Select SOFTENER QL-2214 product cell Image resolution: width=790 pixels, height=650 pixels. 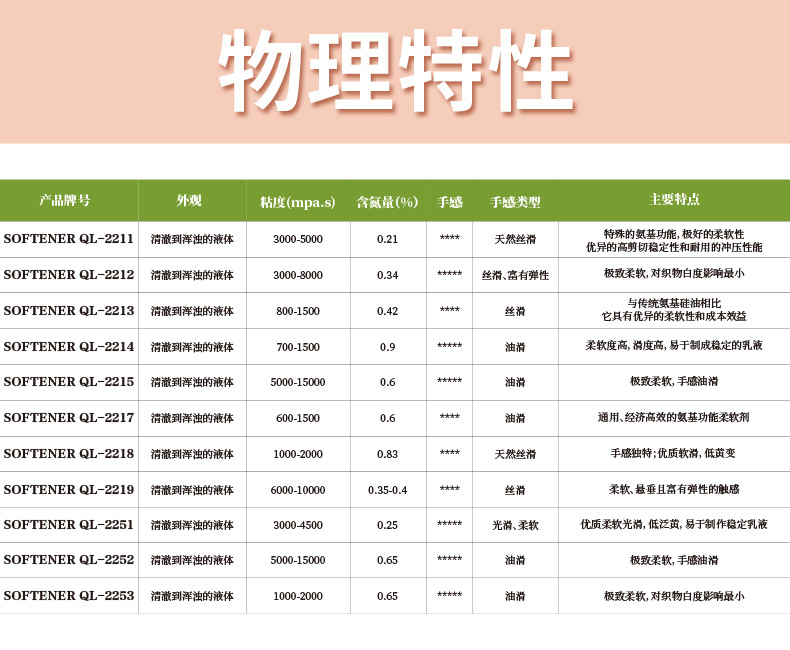69,347
